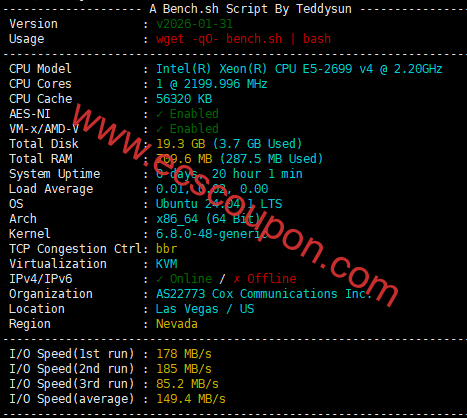Image resolution: width=467 pixels, height=418 pixels.
Task: Click the Las Vegas / US location
Action: 205,309
